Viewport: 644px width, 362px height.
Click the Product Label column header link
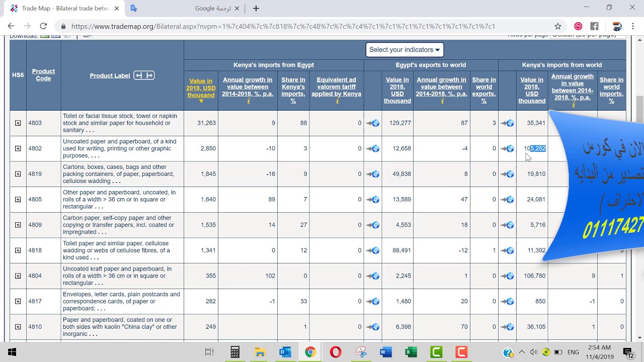coord(110,75)
